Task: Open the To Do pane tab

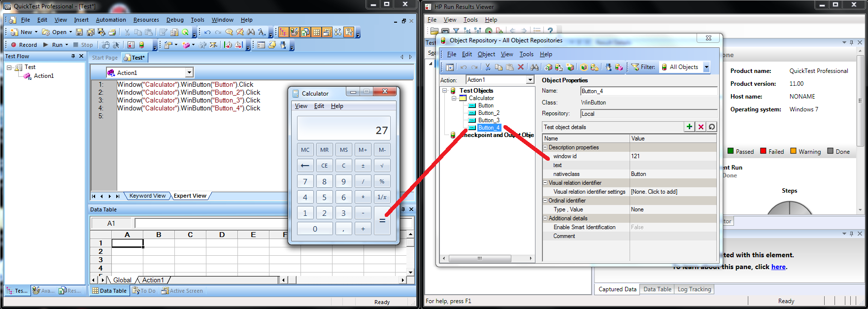Action: (x=144, y=291)
